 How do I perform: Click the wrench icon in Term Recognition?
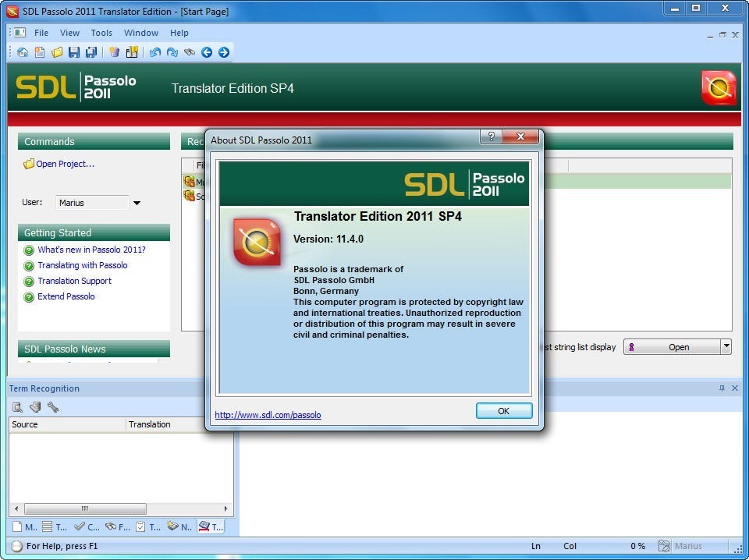click(53, 407)
